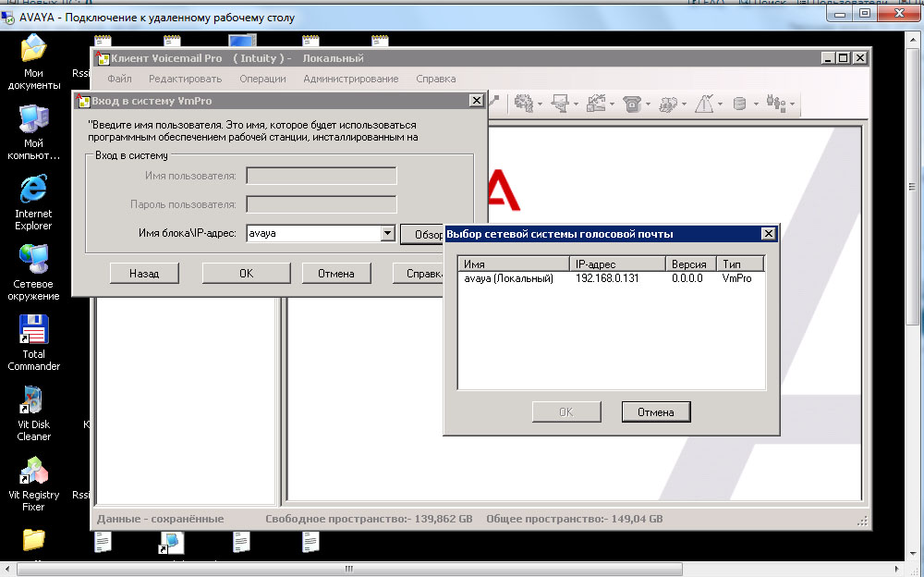
Task: Click the scroll-down arrow of remote desktop
Action: tap(912, 555)
